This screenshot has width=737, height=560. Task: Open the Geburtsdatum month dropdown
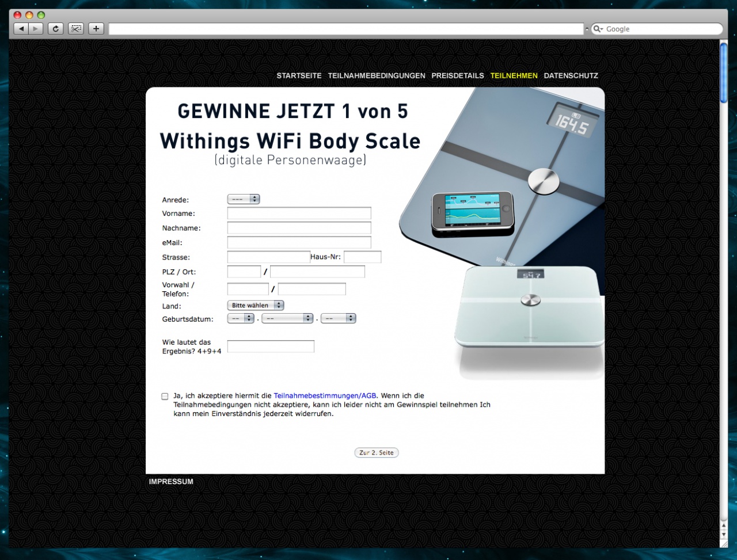pyautogui.click(x=287, y=318)
